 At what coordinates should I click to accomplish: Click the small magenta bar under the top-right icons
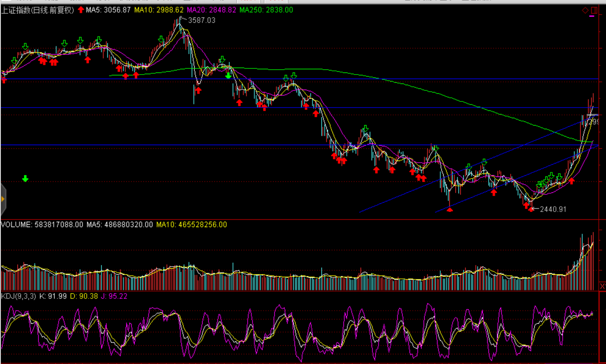[592, 16]
